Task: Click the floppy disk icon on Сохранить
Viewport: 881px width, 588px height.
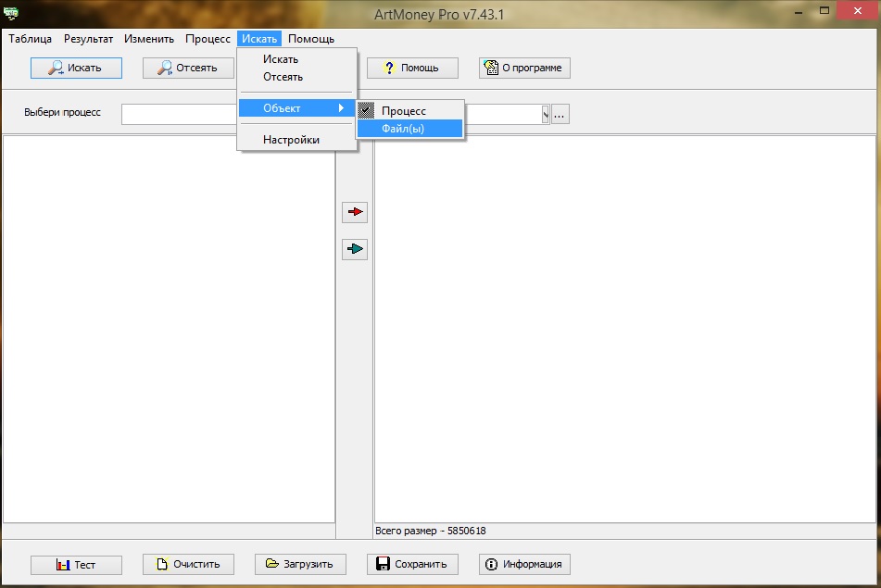Action: coord(384,564)
